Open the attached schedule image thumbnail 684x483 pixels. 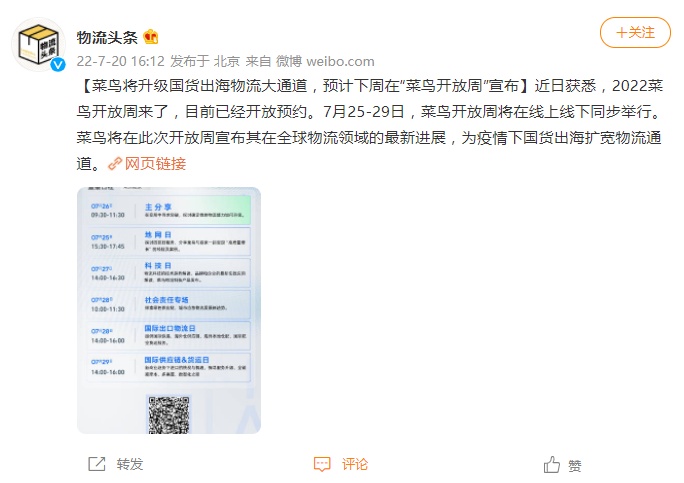[169, 310]
